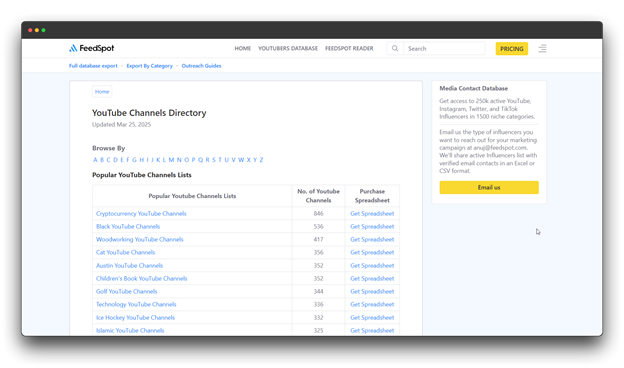Viewport: 624px width, 368px height.
Task: Open Outreach Guides link
Action: pyautogui.click(x=201, y=66)
